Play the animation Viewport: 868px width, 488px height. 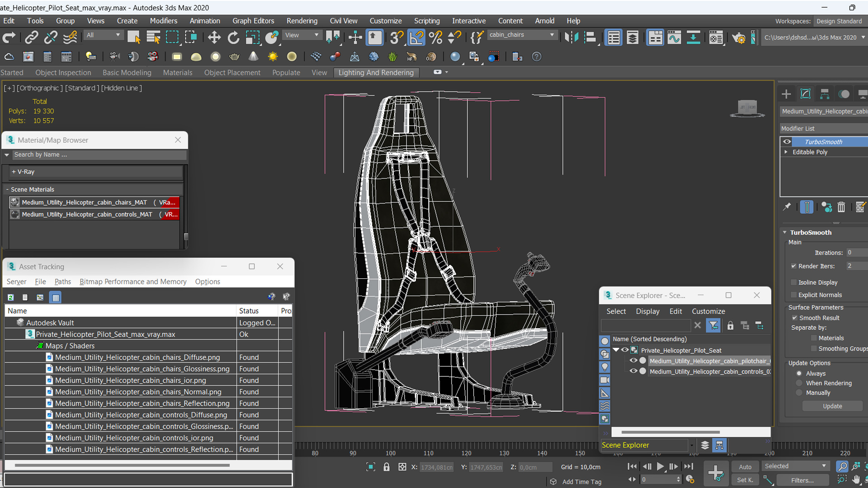pyautogui.click(x=660, y=466)
